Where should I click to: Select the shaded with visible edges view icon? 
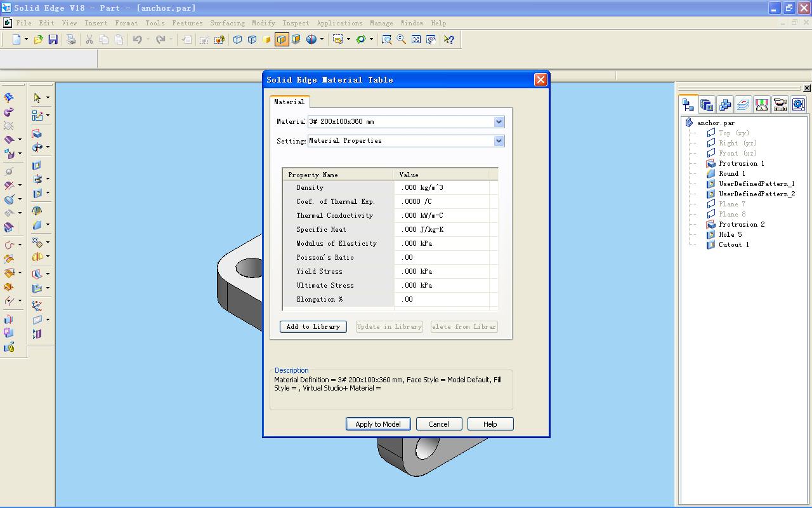(282, 39)
